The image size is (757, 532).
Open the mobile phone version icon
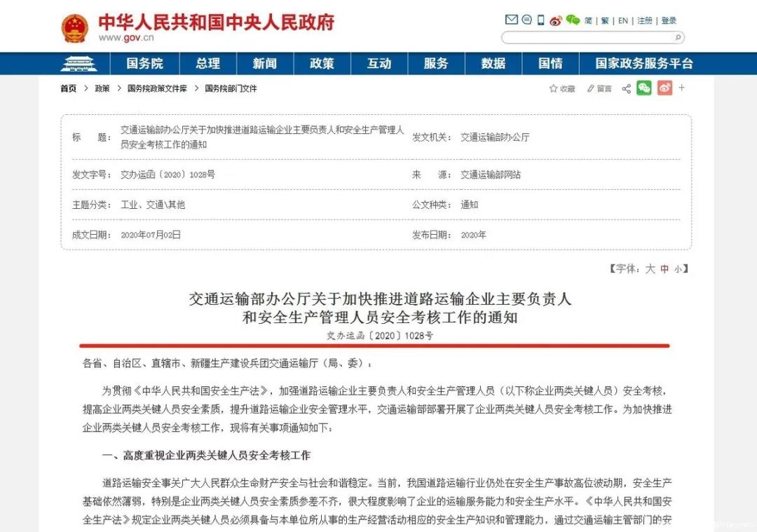[540, 20]
